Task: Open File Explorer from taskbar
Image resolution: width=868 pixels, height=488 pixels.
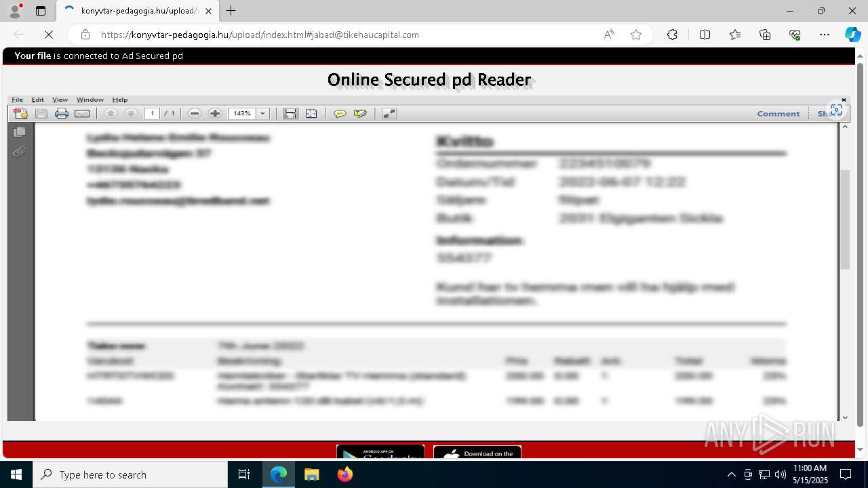Action: (312, 474)
